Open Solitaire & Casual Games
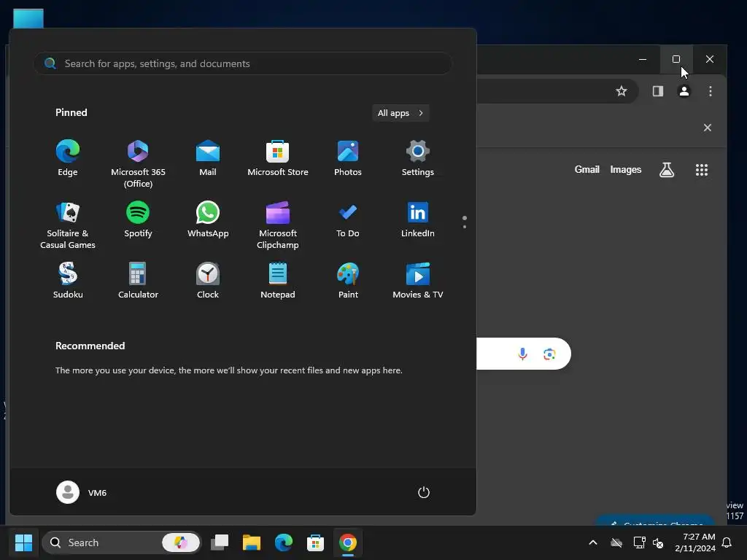Screen dimensions: 747x560 tap(68, 225)
